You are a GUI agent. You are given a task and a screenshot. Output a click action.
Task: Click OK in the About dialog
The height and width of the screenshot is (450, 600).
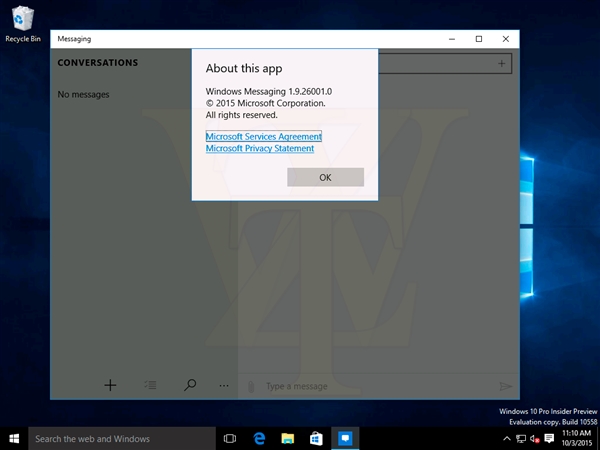[x=325, y=177]
